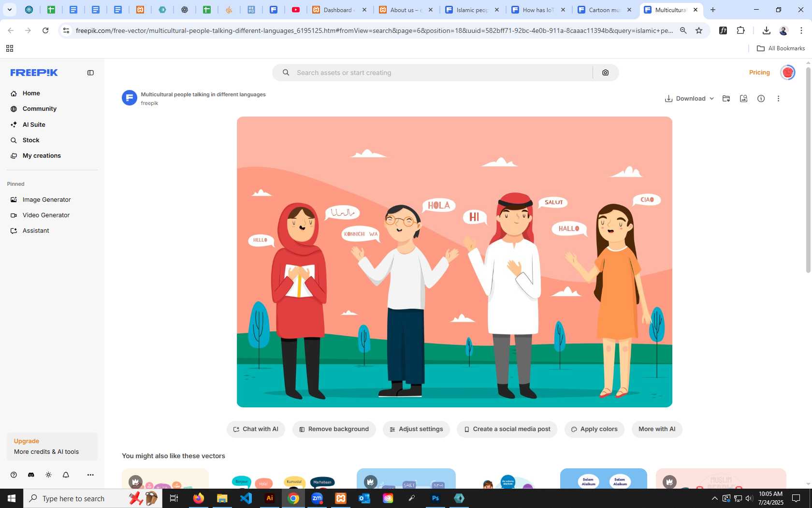The width and height of the screenshot is (812, 508).
Task: Switch to Islamic people tab
Action: (472, 10)
